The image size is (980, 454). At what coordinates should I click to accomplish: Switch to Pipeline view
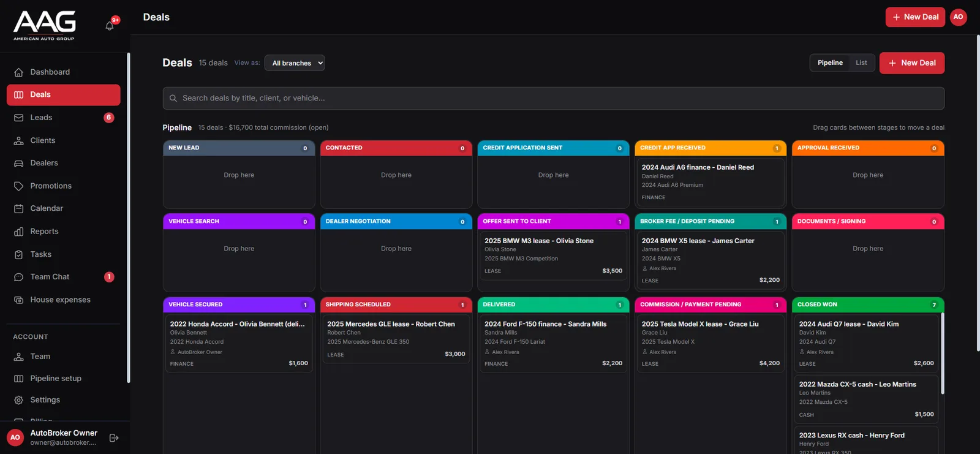coord(830,62)
